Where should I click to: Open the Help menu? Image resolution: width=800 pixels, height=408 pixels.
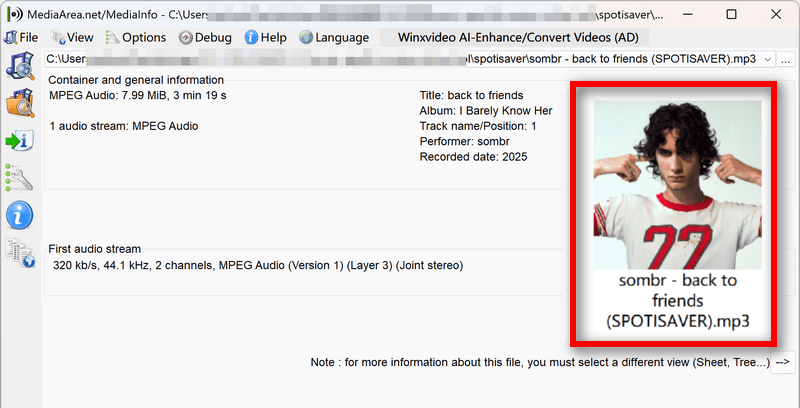266,37
